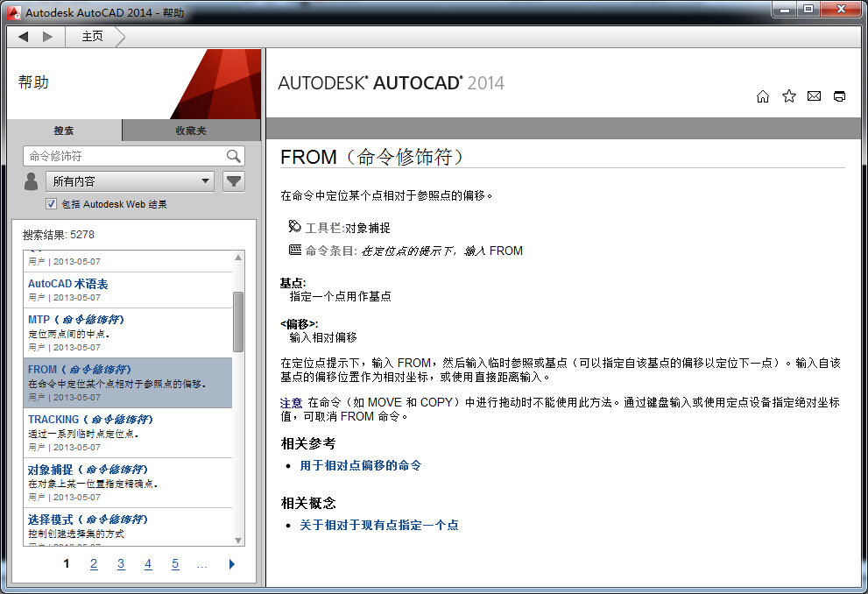This screenshot has width=868, height=594.
Task: Toggle the include Autodesk Web results checkbox
Action: pos(52,204)
